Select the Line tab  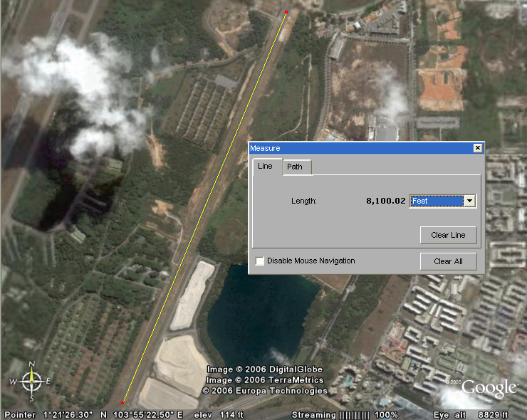(x=265, y=167)
